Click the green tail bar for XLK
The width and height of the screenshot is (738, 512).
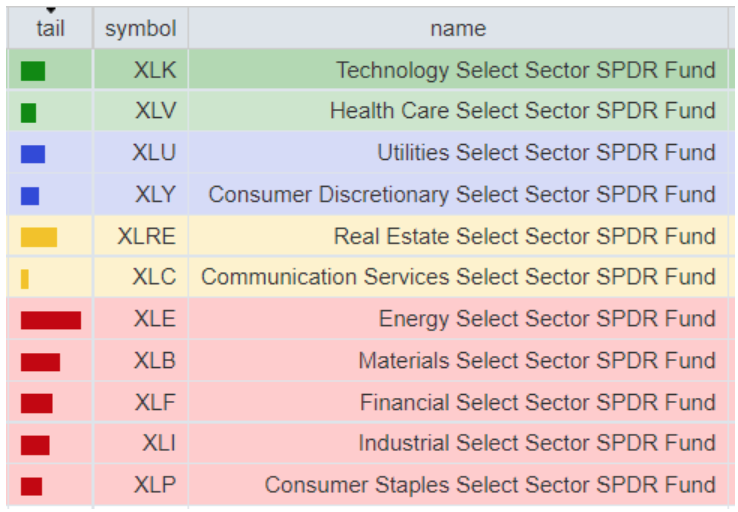click(x=33, y=70)
